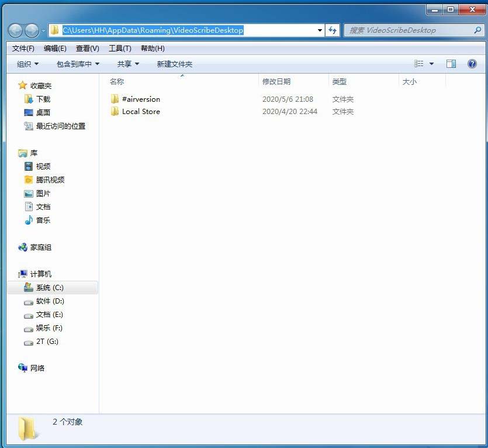Viewport: 488px width, 448px height.
Task: Open 最近访问的位置
Action: click(x=60, y=126)
